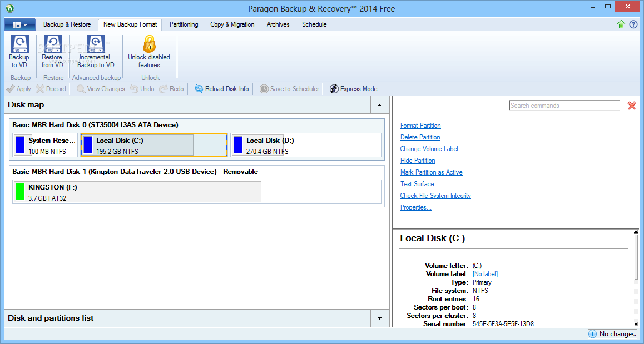
Task: Switch to Express Mode icon
Action: pyautogui.click(x=334, y=89)
